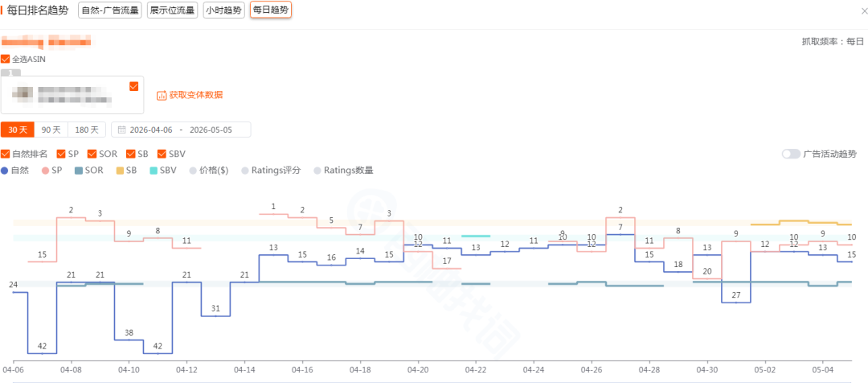Viewport: 868px width, 383px height.
Task: Toggle the SOR checkbox
Action: [x=92, y=154]
